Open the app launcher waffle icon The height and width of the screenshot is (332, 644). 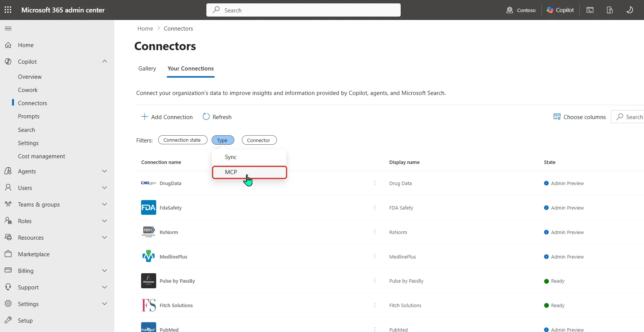point(8,10)
